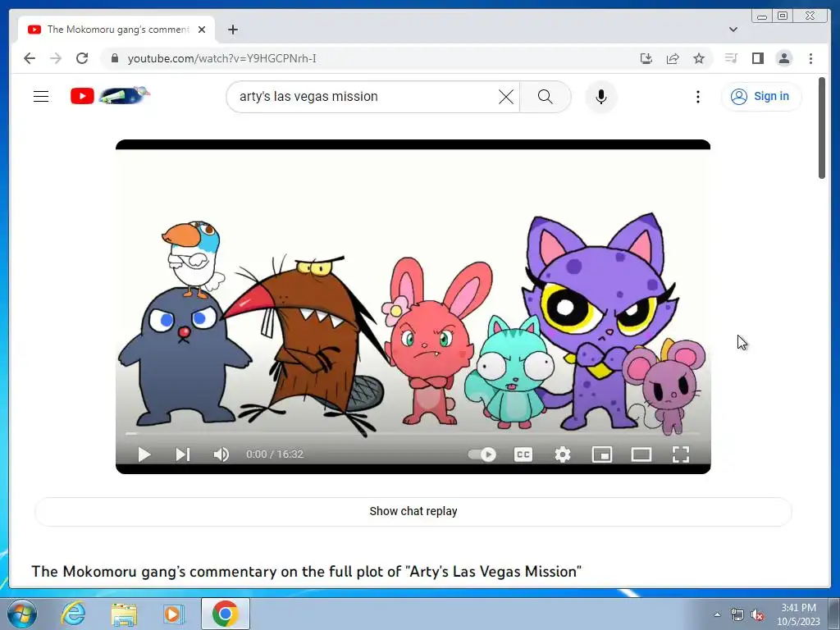
Task: Click Chrome taskbar icon
Action: (x=225, y=614)
